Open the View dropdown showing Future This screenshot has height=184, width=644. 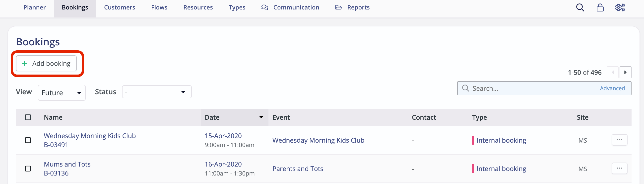62,92
